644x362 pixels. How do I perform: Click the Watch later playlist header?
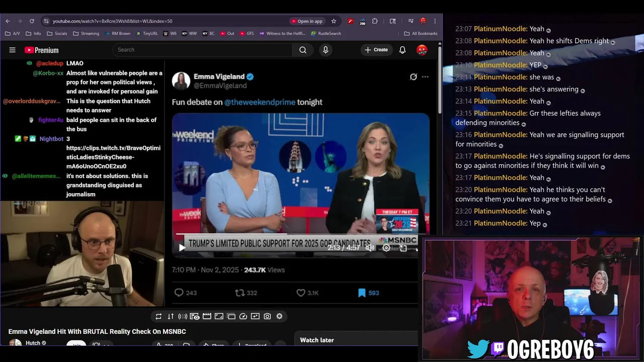pos(317,340)
